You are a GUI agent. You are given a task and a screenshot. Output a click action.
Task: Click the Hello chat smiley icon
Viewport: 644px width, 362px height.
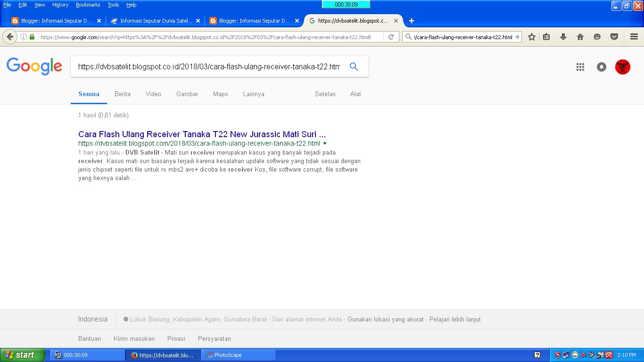tap(597, 37)
